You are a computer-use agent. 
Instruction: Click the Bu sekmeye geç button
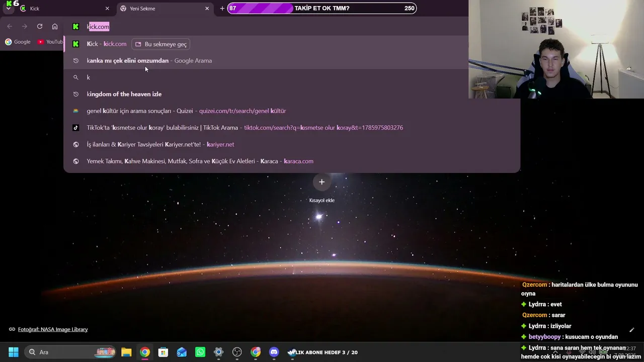(x=161, y=44)
